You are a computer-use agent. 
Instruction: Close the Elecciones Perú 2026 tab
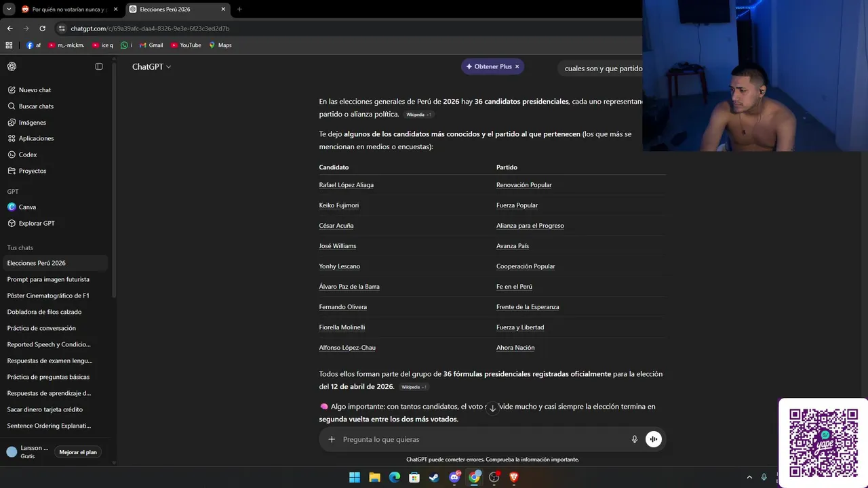pyautogui.click(x=223, y=9)
